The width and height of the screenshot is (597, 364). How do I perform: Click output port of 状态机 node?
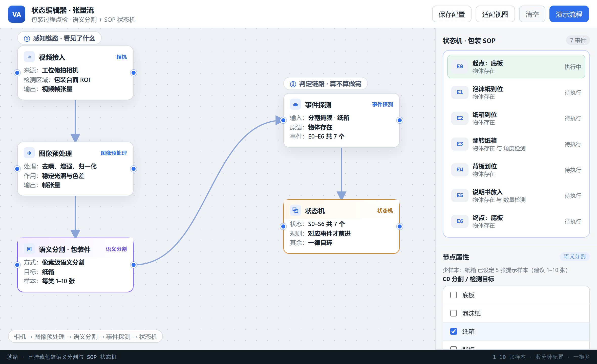coord(400,226)
